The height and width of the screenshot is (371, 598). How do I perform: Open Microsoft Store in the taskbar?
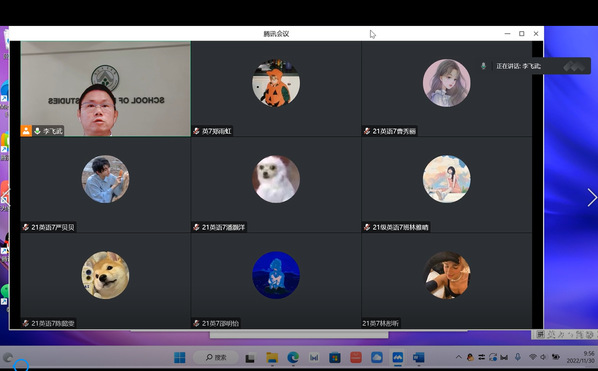click(x=335, y=357)
